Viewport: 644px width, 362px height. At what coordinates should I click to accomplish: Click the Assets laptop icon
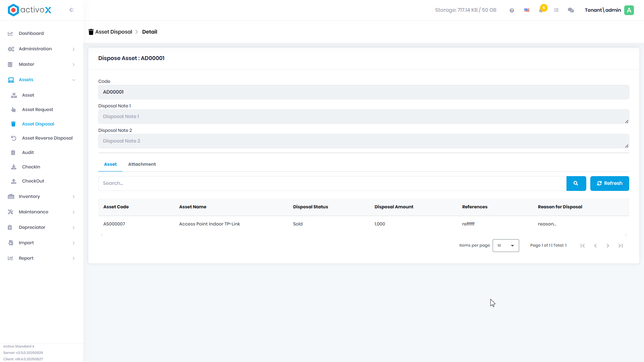tap(11, 80)
